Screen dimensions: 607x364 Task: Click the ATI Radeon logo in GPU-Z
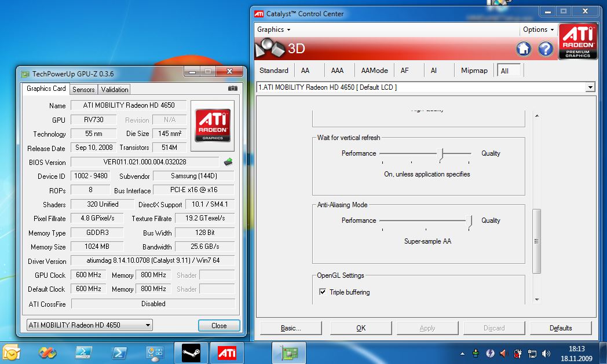[x=213, y=126]
